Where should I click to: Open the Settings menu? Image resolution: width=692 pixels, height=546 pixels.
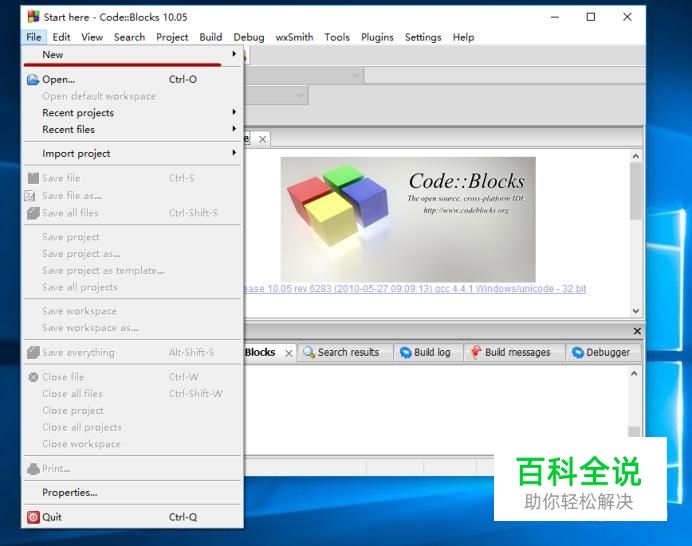coord(423,37)
